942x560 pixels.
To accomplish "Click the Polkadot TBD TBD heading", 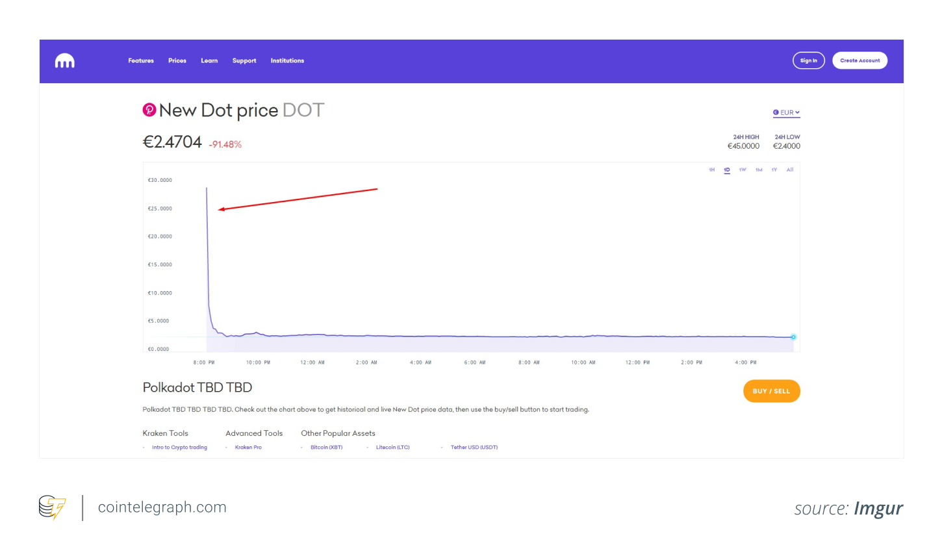I will (x=197, y=388).
